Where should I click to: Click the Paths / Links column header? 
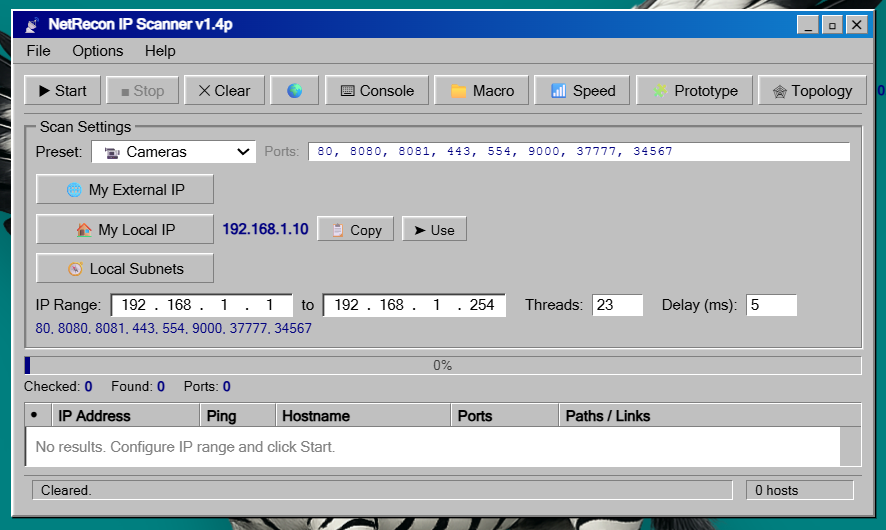coord(710,416)
